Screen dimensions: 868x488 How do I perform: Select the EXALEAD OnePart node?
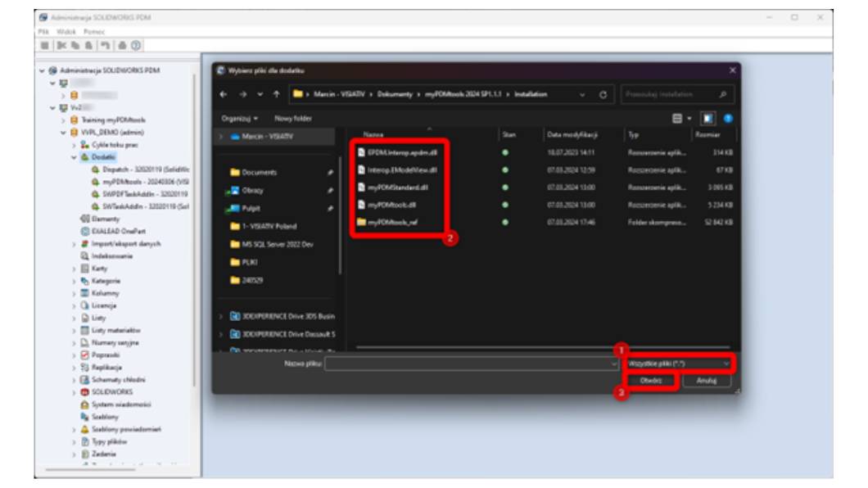pyautogui.click(x=113, y=231)
